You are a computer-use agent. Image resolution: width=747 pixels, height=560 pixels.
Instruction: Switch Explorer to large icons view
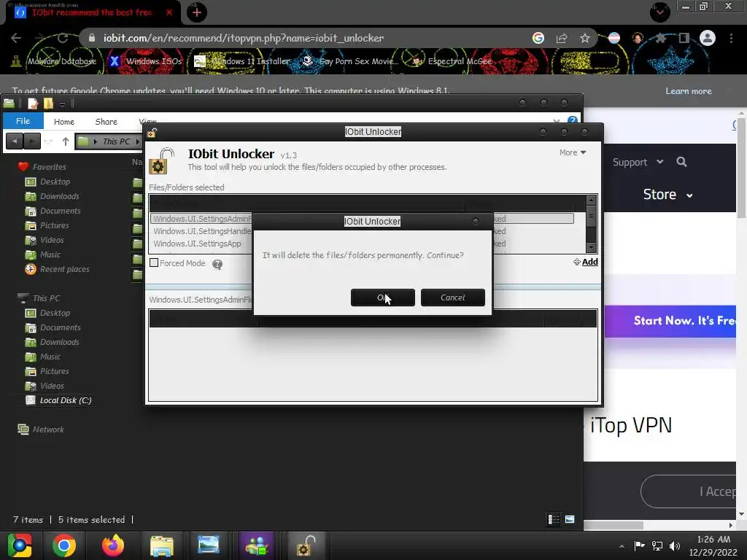tap(570, 519)
